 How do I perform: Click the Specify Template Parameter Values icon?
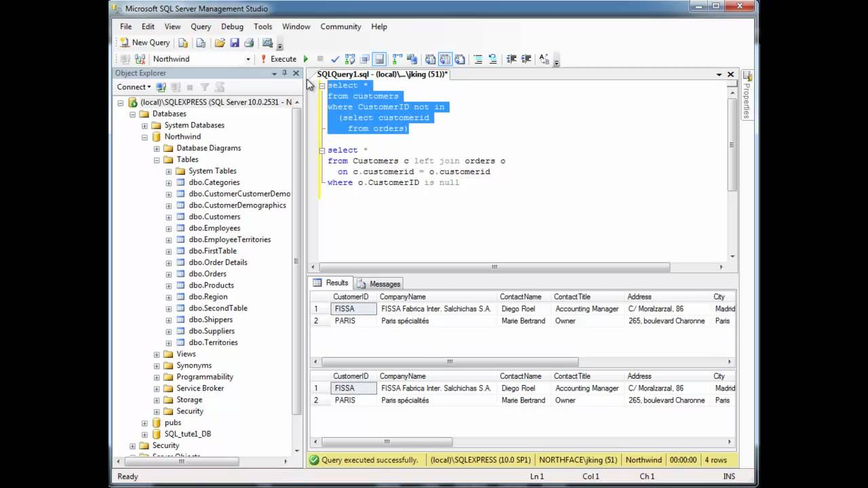coord(545,59)
